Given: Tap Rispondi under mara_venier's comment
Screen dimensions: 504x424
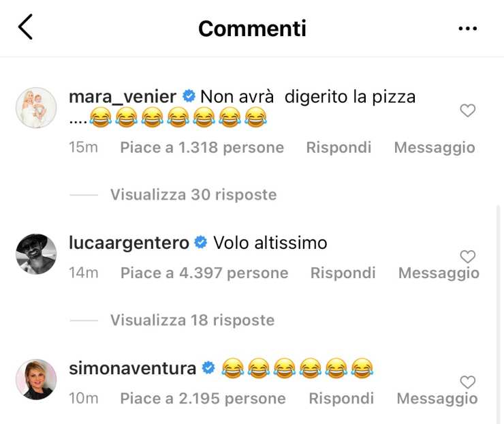Looking at the screenshot, I should point(338,147).
